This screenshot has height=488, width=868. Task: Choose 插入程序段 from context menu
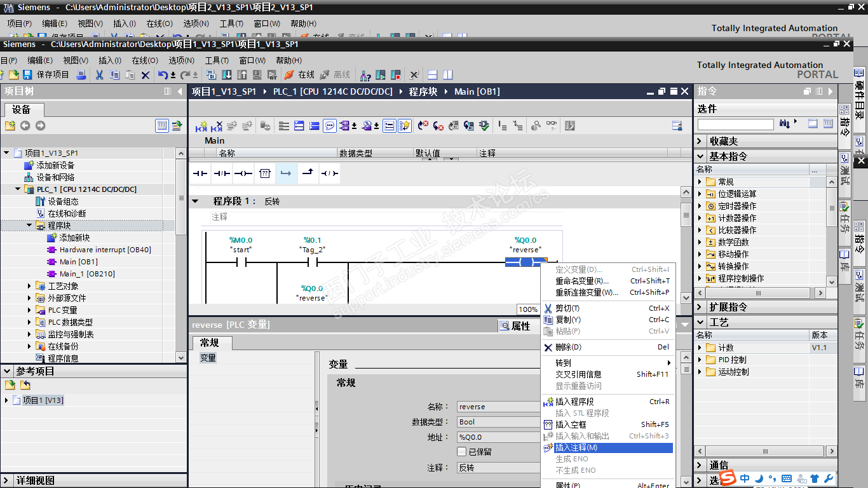pyautogui.click(x=607, y=402)
